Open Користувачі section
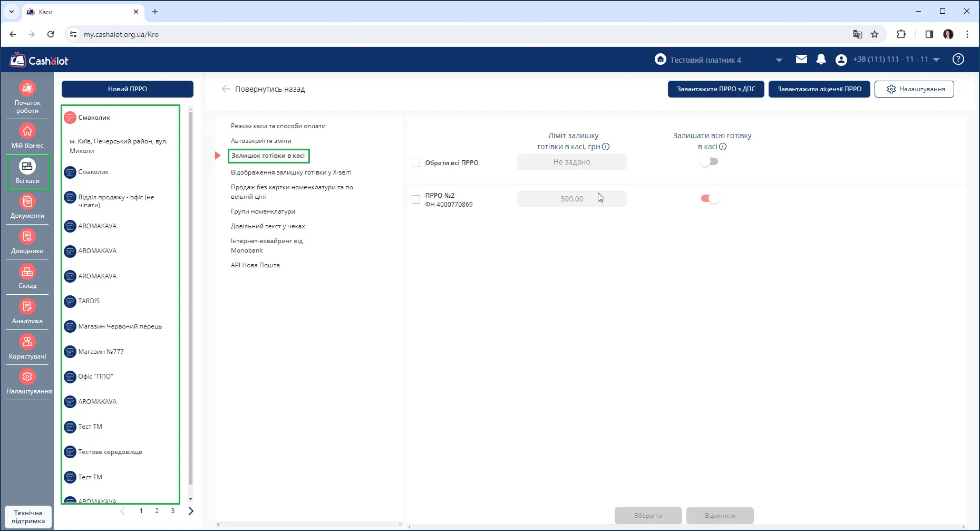Image resolution: width=980 pixels, height=531 pixels. pyautogui.click(x=27, y=347)
